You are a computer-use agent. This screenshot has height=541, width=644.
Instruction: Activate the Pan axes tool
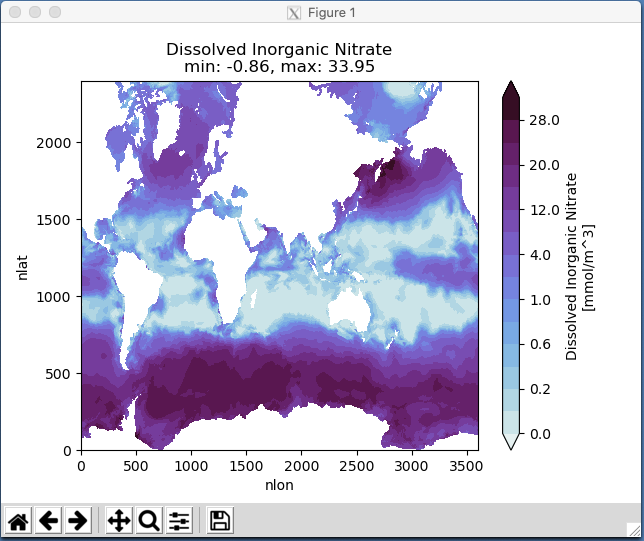(119, 520)
